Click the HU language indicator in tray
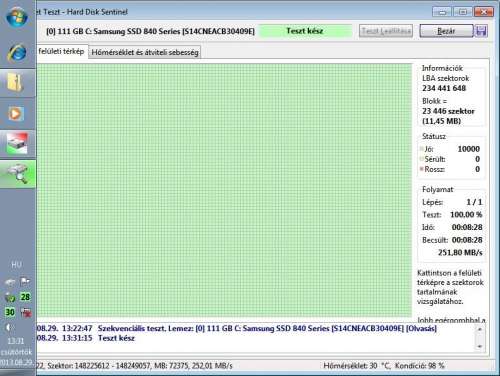500x376 pixels. tap(16, 265)
